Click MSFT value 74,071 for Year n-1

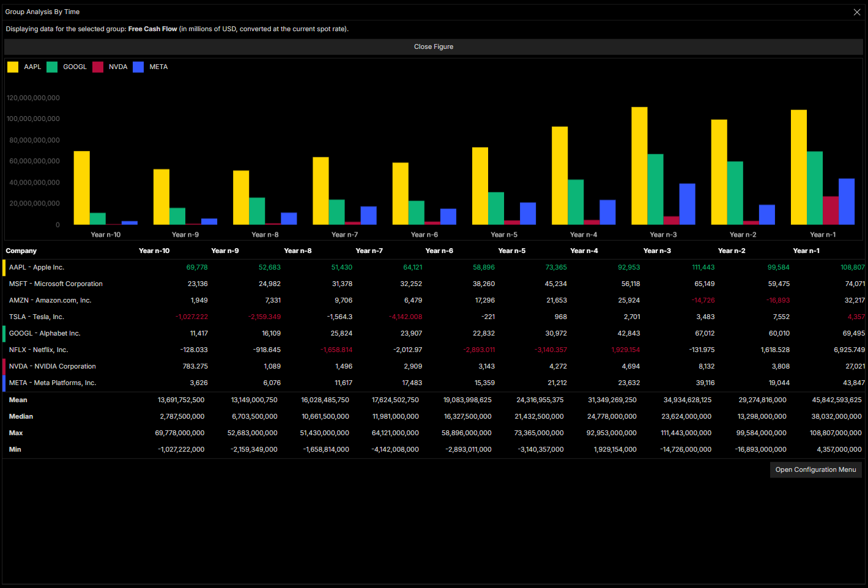[855, 284]
